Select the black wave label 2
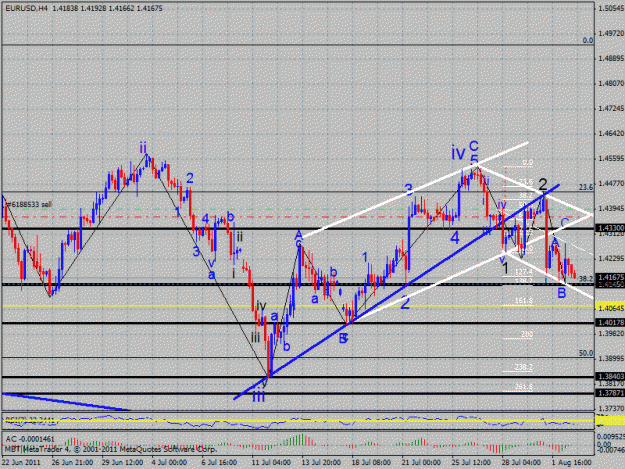Viewport: 625px width, 469px height. (543, 184)
